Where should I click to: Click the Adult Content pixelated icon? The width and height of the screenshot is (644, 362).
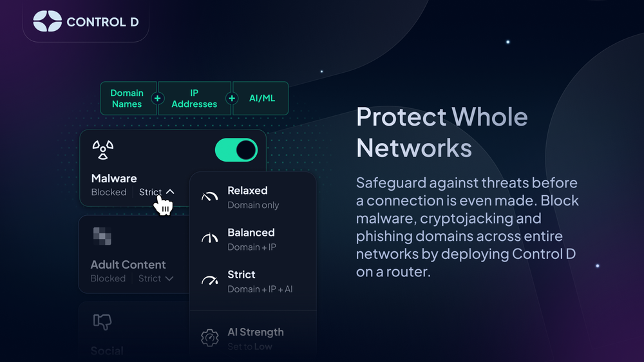102,236
